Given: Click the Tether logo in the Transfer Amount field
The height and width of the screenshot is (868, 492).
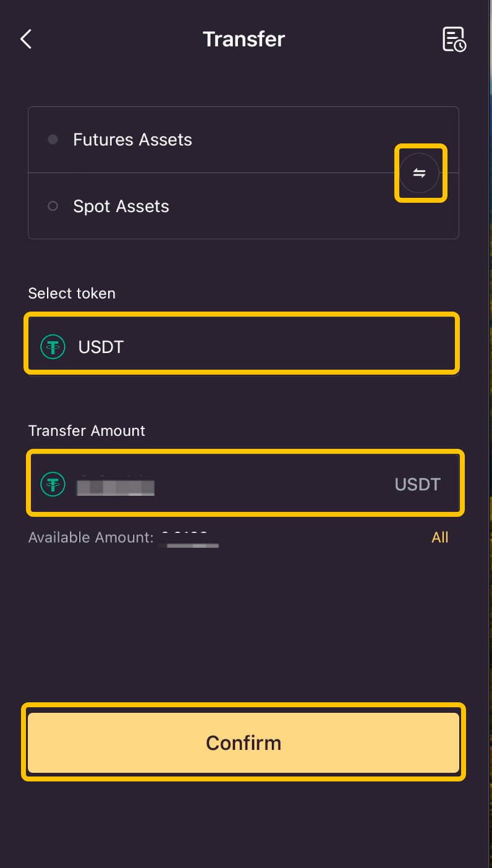Looking at the screenshot, I should click(53, 483).
